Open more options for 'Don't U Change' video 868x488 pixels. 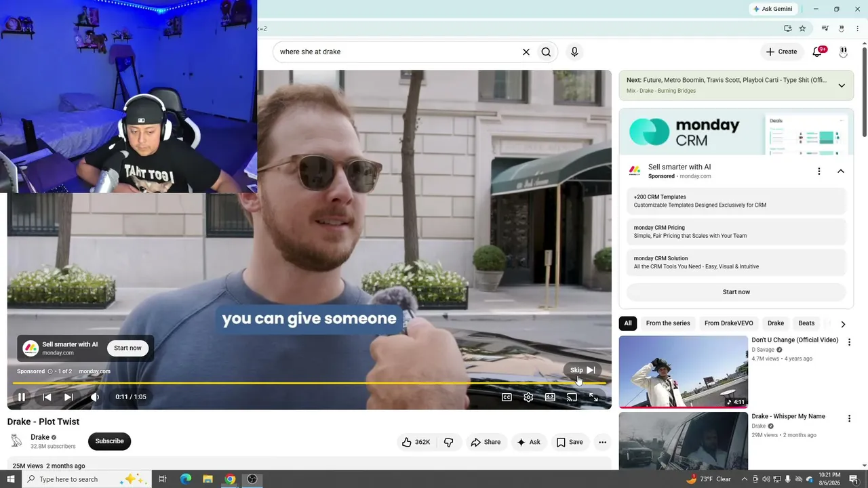click(x=849, y=342)
